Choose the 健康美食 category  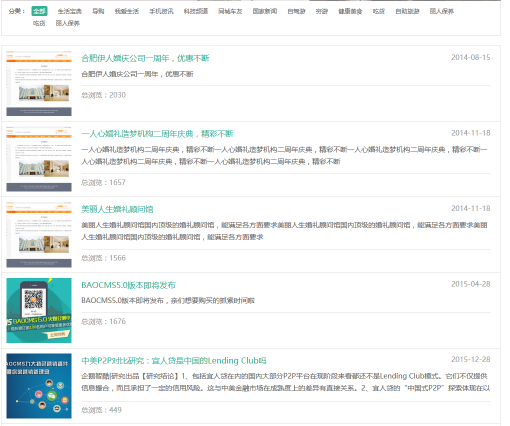(x=350, y=11)
